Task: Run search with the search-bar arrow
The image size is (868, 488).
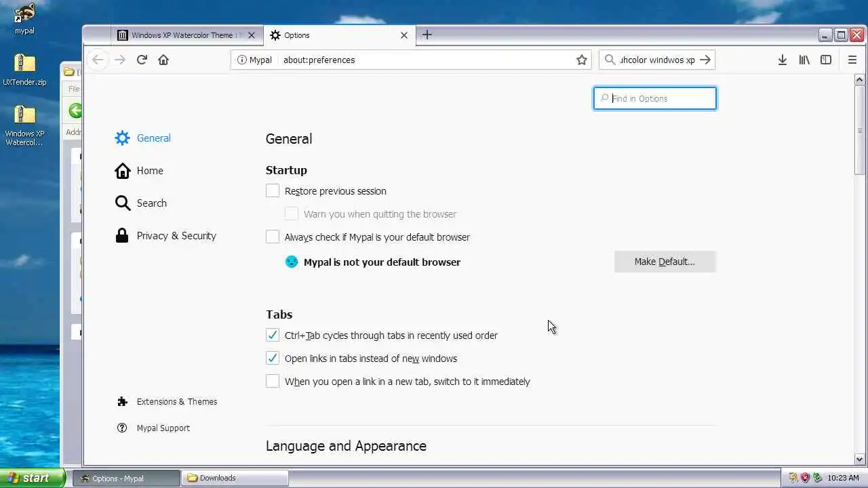Action: 705,60
